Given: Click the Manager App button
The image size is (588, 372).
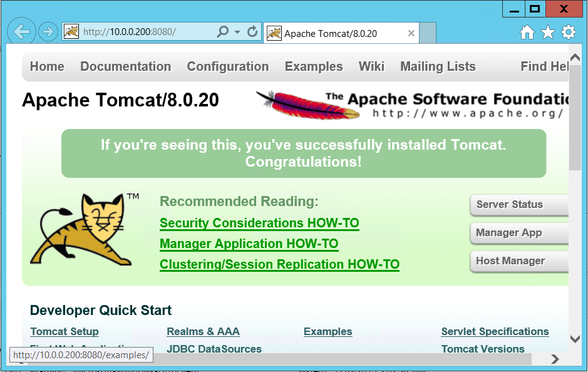Looking at the screenshot, I should pyautogui.click(x=519, y=233).
